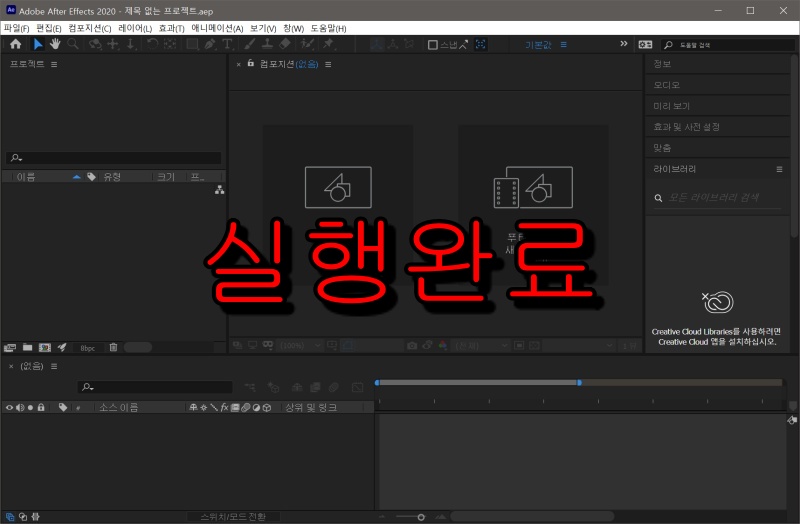This screenshot has height=524, width=800.
Task: Click the trash delete icon in Project panel
Action: click(113, 347)
